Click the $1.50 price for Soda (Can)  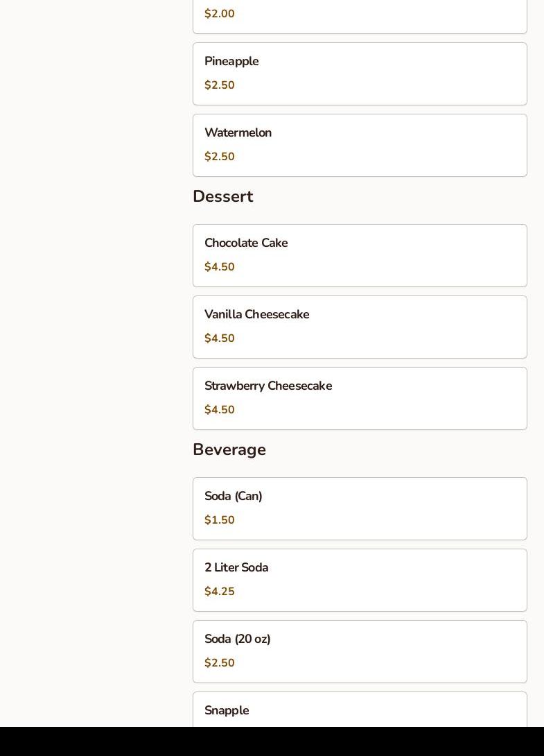tap(220, 520)
